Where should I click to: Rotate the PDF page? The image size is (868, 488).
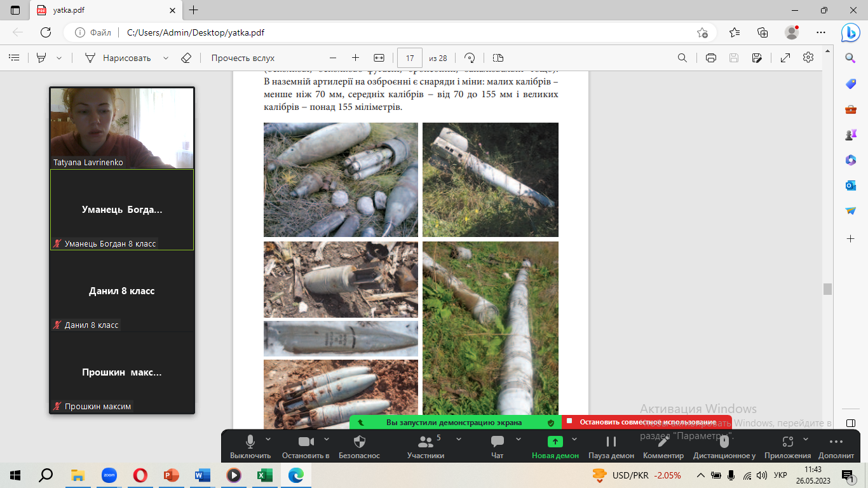(x=470, y=58)
